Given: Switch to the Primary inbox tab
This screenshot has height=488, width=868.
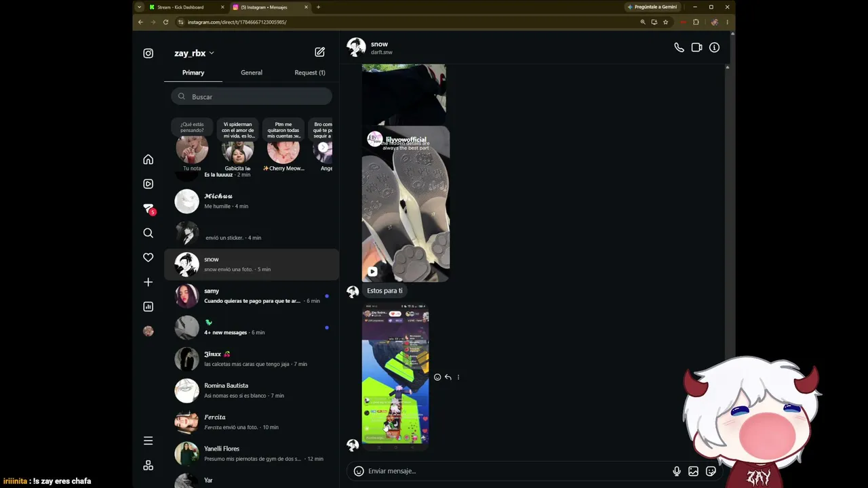Looking at the screenshot, I should (x=193, y=73).
